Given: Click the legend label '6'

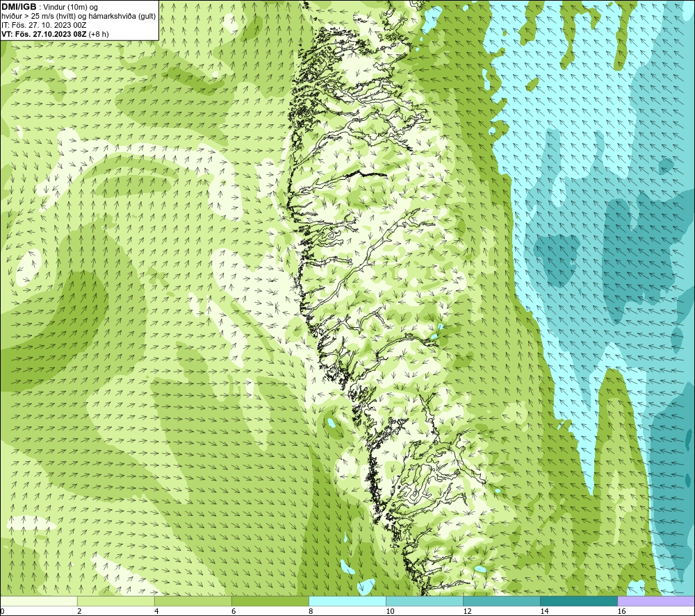Looking at the screenshot, I should tap(234, 611).
